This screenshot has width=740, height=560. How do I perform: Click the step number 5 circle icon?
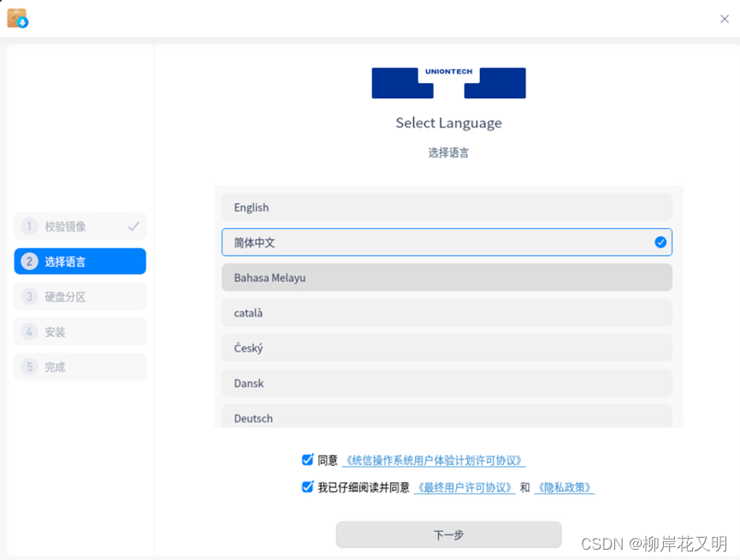(29, 367)
